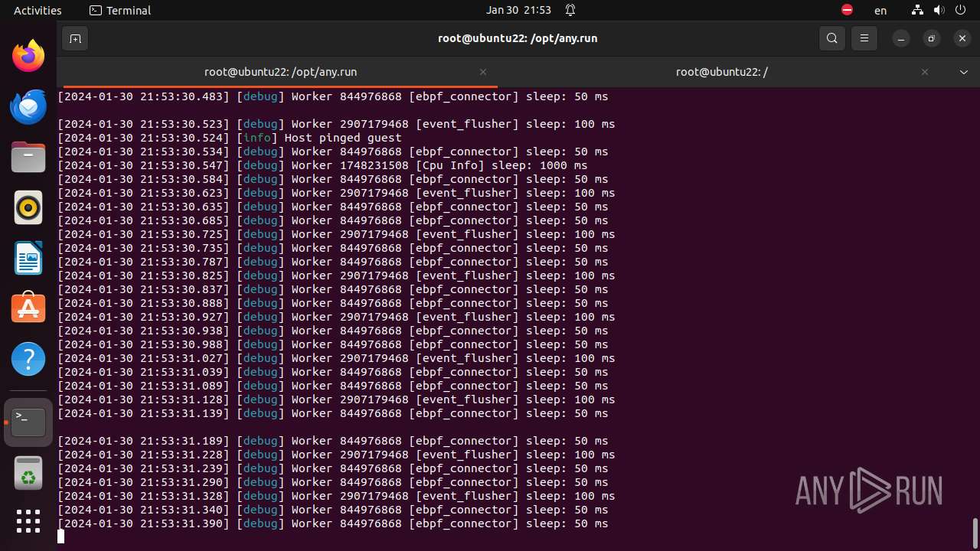Launch LibreOffice Writer from dock
Screen dimensions: 980x551
(x=28, y=258)
